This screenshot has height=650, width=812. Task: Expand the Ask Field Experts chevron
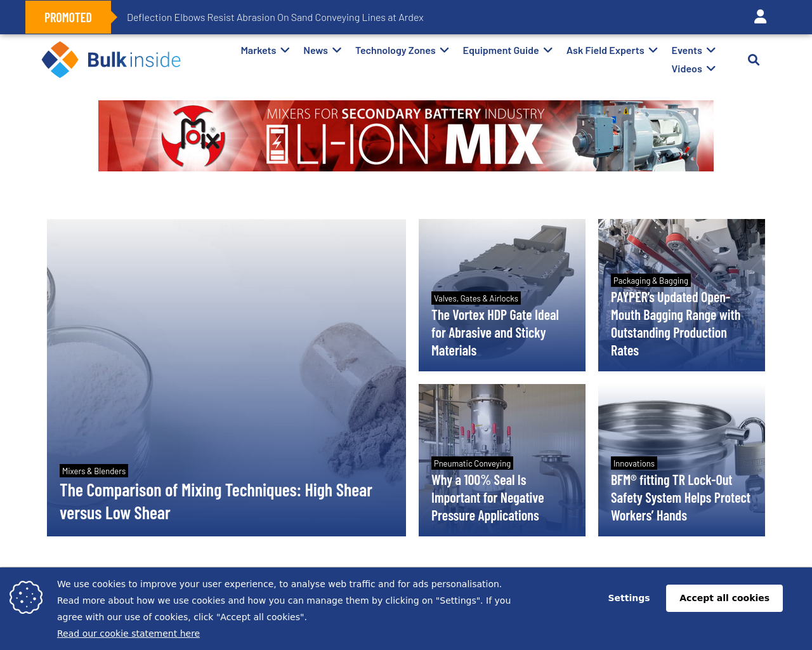pos(653,50)
